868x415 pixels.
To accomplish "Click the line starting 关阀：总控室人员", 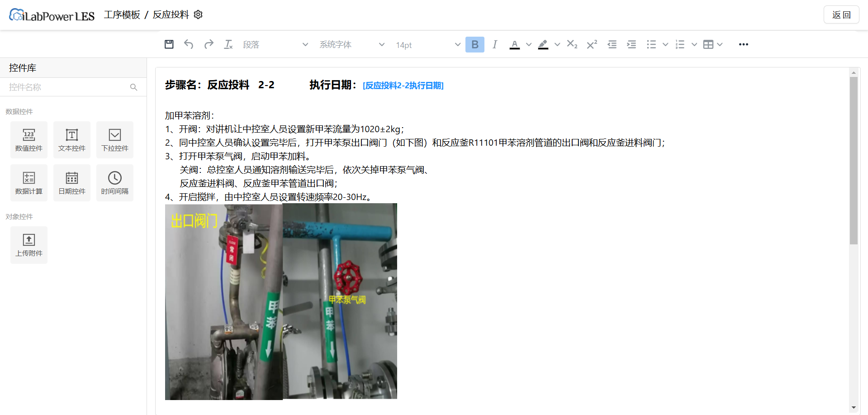I will click(x=304, y=170).
